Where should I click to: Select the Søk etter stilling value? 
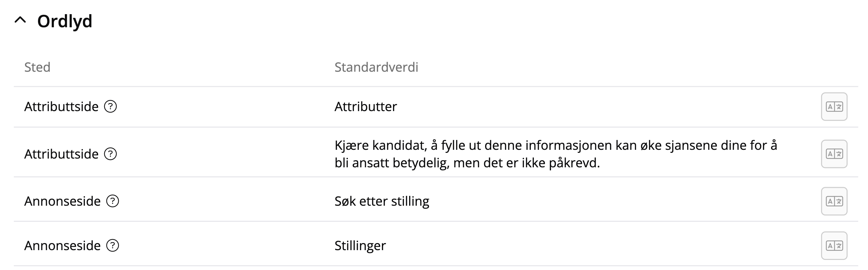[382, 201]
